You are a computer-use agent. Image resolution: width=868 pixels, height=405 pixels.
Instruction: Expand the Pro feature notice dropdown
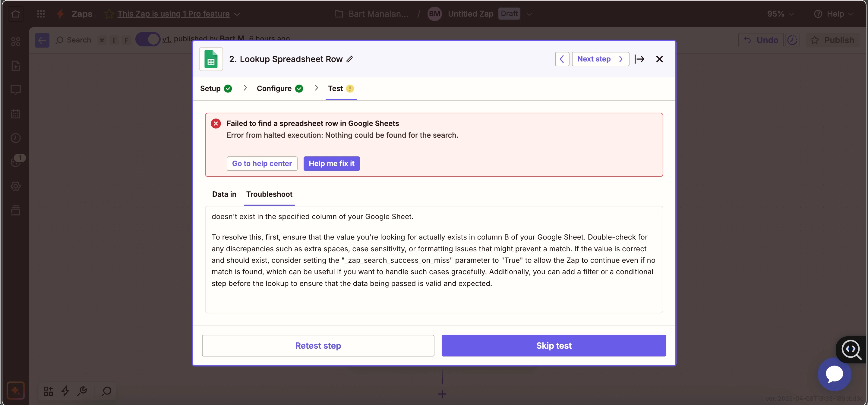pyautogui.click(x=237, y=14)
